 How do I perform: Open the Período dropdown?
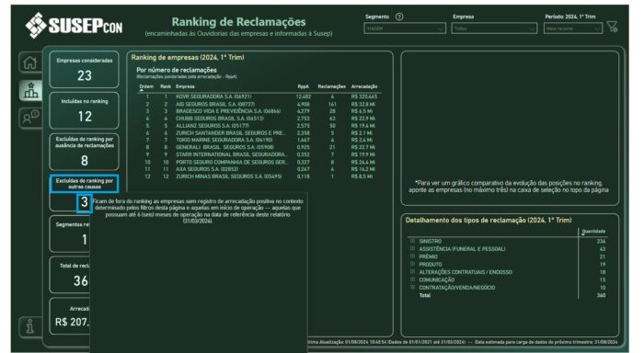coord(573,28)
